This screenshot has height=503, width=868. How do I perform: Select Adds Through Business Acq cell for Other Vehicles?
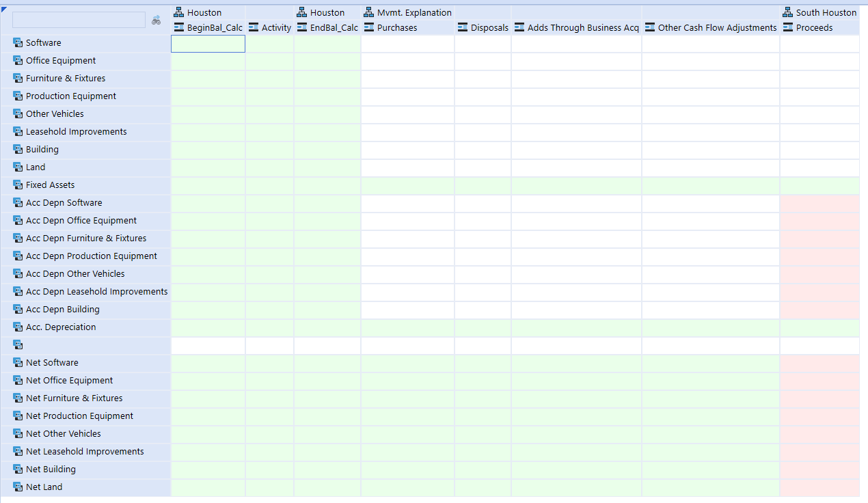pyautogui.click(x=576, y=114)
